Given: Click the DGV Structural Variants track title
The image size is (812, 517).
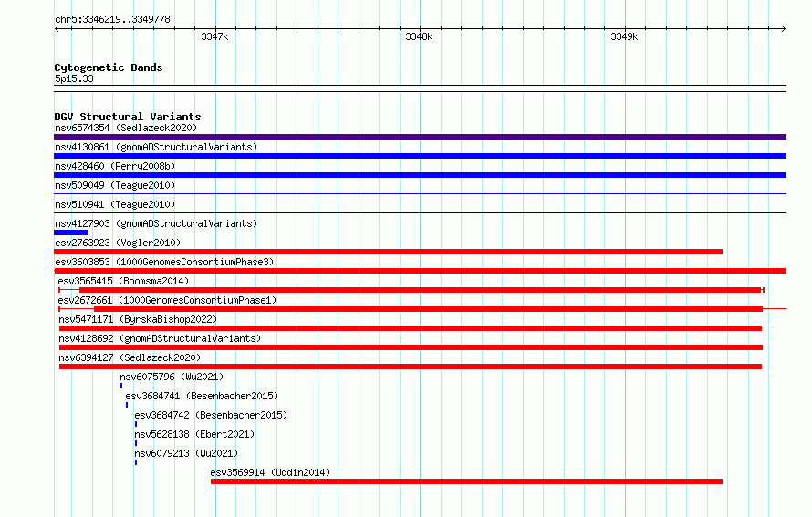Looking at the screenshot, I should pos(128,117).
